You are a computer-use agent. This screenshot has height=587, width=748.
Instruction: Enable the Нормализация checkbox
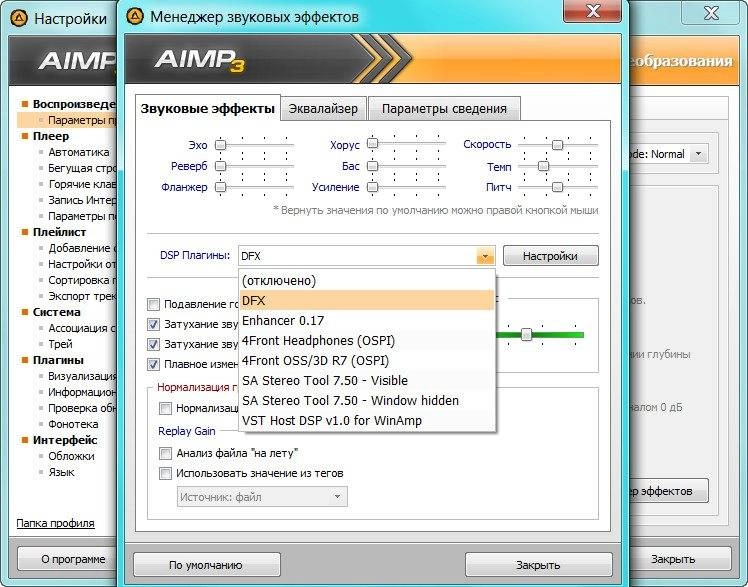pyautogui.click(x=165, y=408)
